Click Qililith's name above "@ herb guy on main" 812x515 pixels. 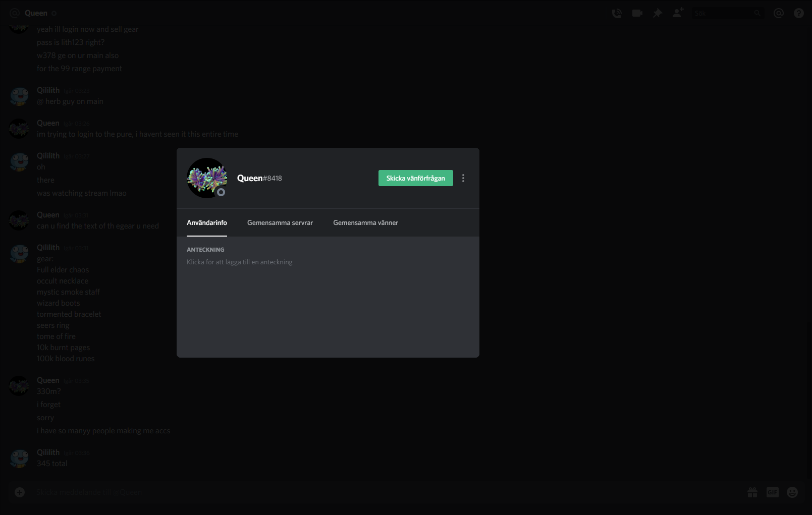click(x=48, y=90)
